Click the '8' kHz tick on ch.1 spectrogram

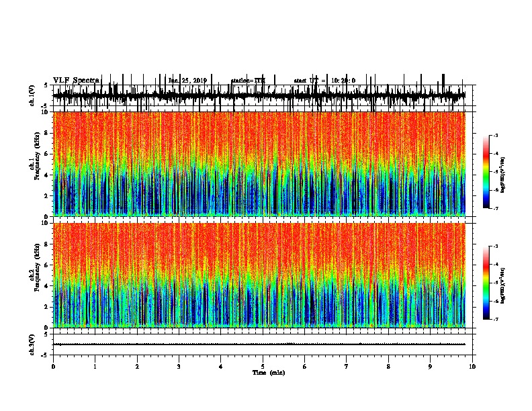tap(46, 133)
